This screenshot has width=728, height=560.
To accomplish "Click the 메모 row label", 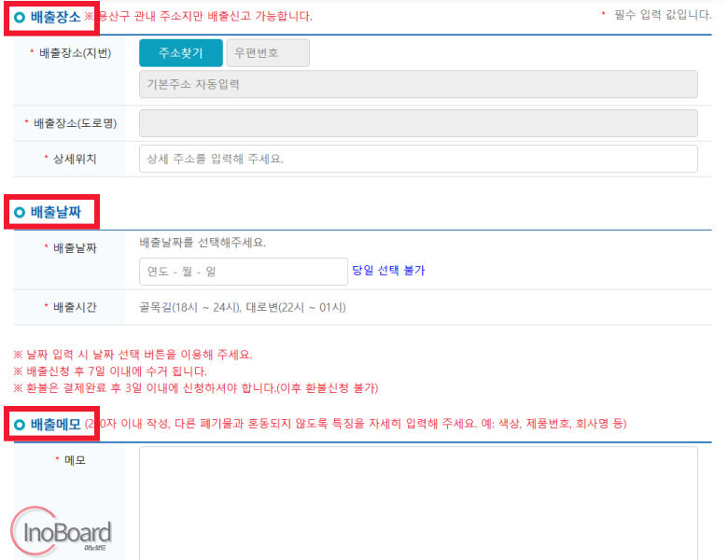I will (75, 460).
